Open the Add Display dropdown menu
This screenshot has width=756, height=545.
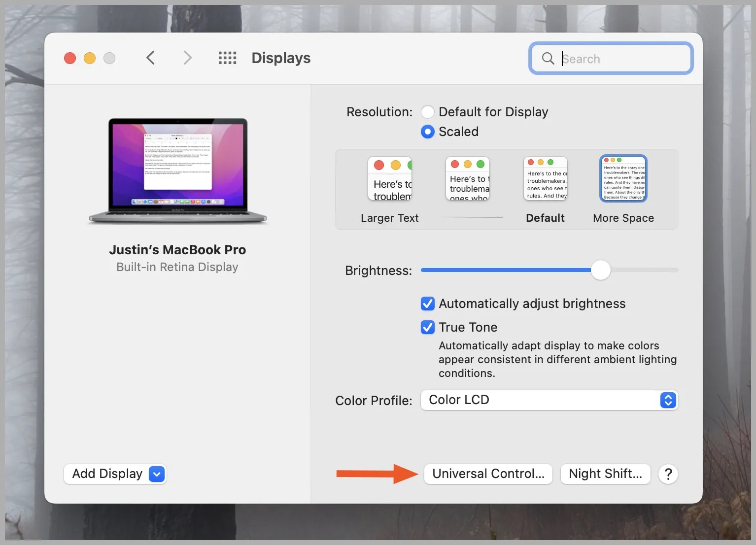coord(115,474)
